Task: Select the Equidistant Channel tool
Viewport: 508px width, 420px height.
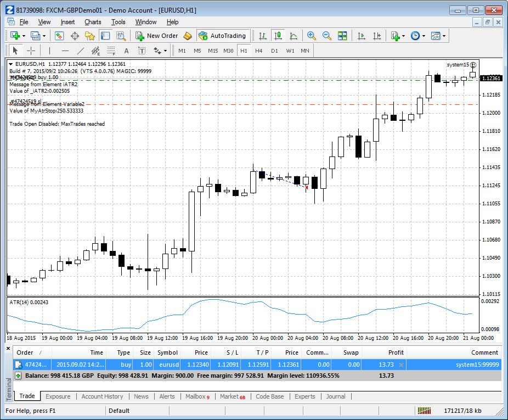Action: pos(95,51)
